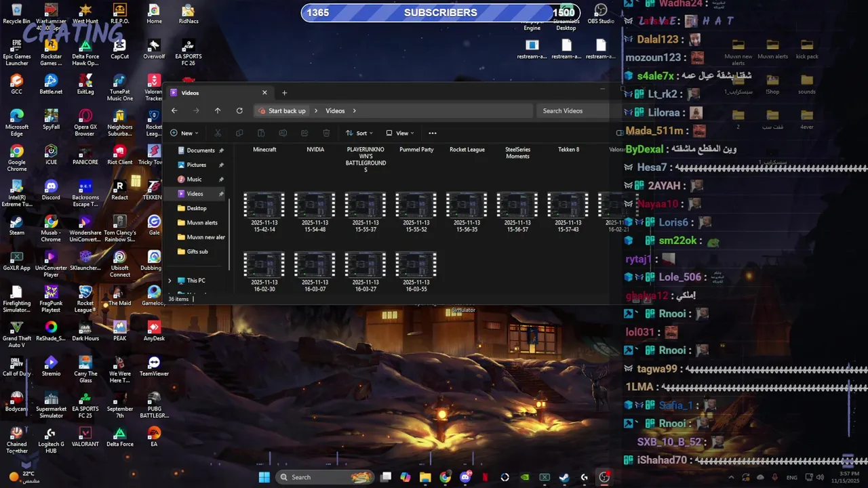Click the chevron after Videos in address bar
868x488 pixels.
click(354, 110)
